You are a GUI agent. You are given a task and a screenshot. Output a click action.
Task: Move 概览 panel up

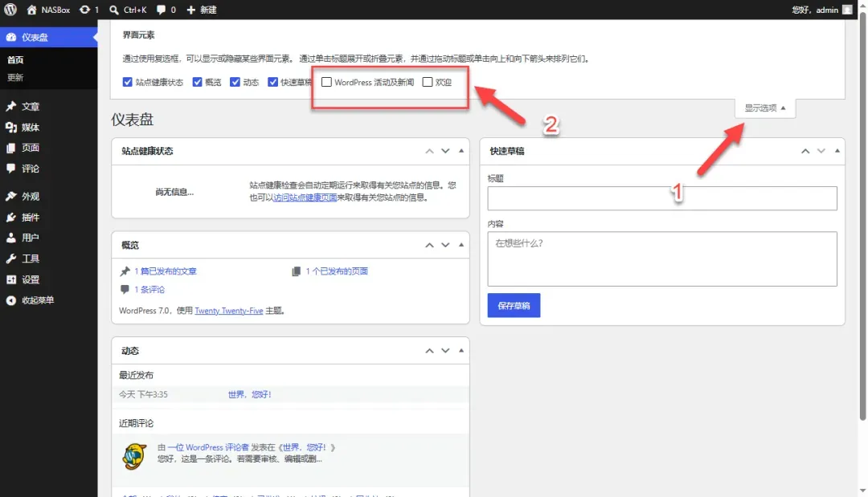click(x=429, y=245)
